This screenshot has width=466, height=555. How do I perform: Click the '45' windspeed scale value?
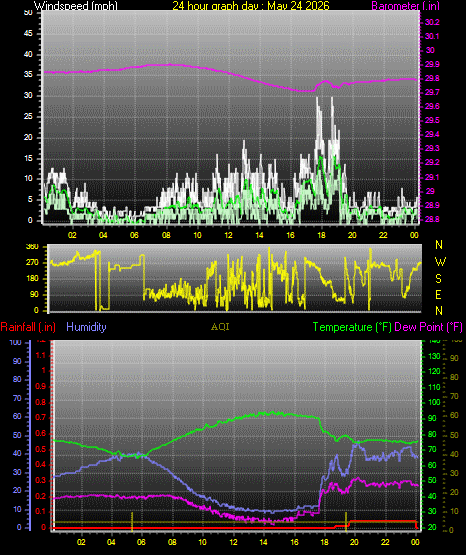28,34
